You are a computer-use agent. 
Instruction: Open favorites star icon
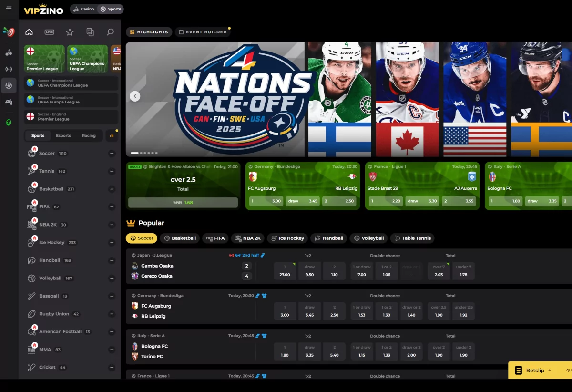[70, 32]
